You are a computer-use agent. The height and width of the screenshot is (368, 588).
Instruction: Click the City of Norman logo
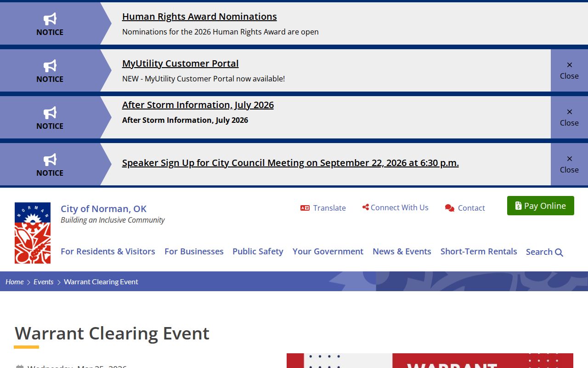pos(33,233)
